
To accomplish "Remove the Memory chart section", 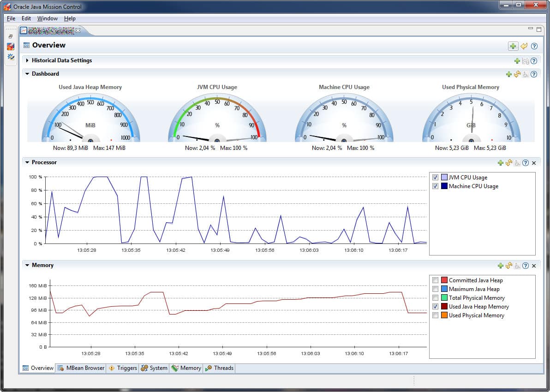I will (534, 266).
